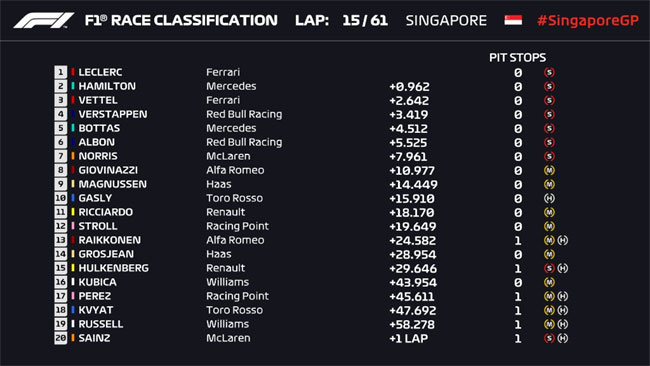Click Sainz's soft tyre icon
This screenshot has width=650, height=366.
point(549,338)
